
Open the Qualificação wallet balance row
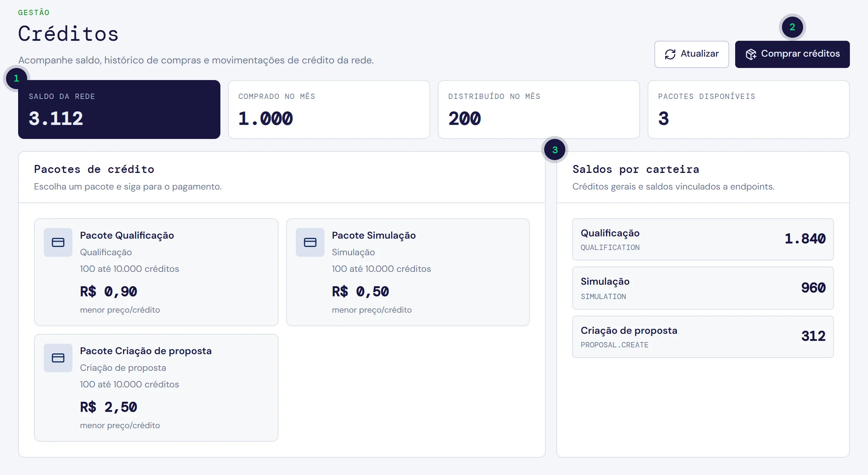click(x=703, y=239)
